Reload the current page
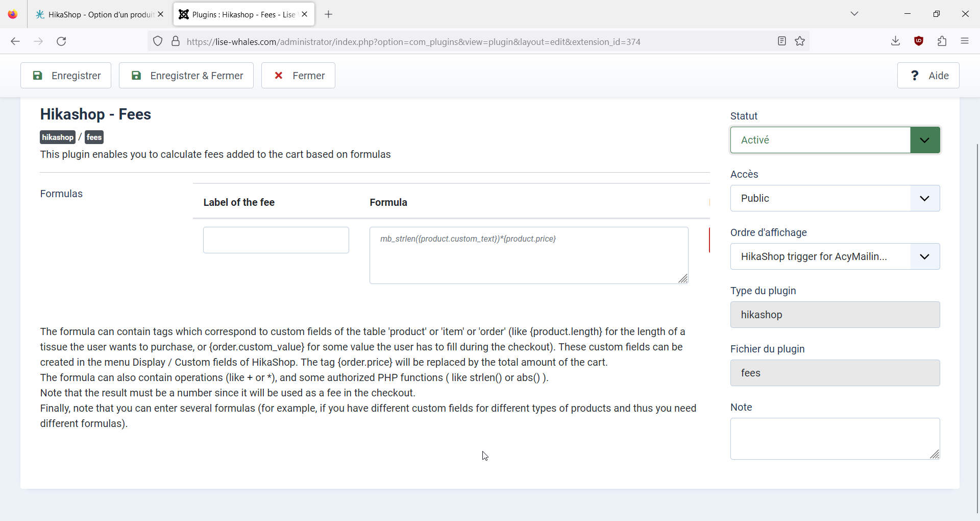The width and height of the screenshot is (980, 521). coord(62,41)
